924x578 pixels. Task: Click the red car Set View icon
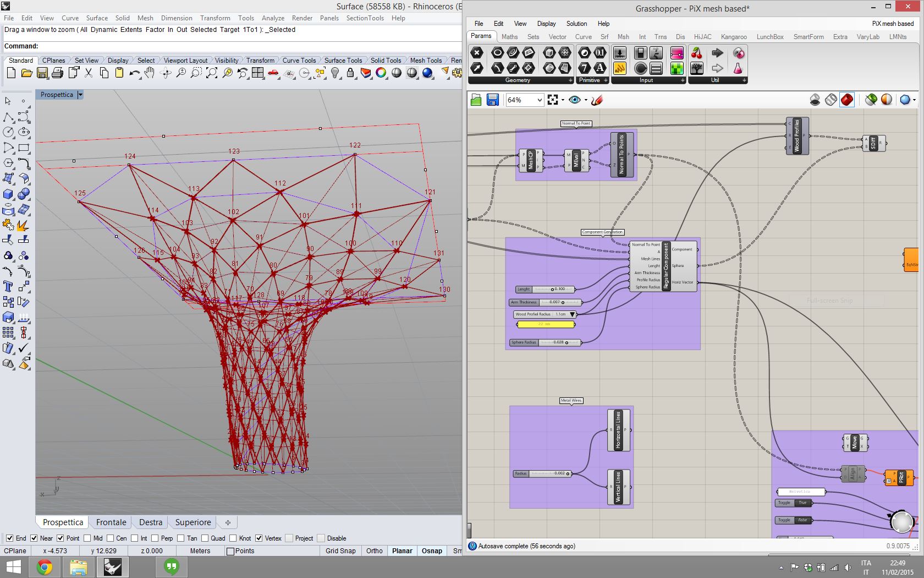[273, 73]
